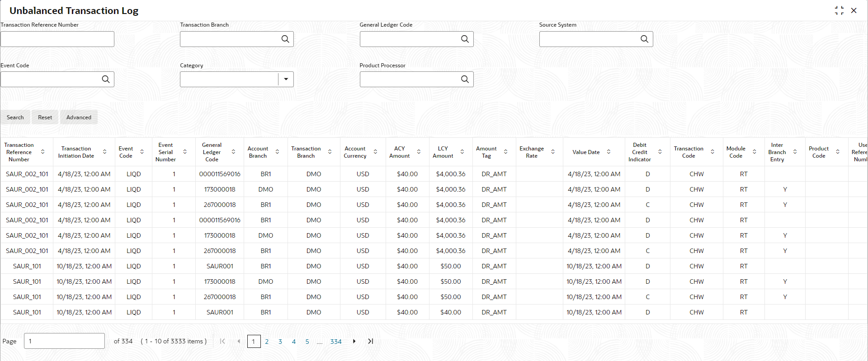Go to previous page arrow
Image resolution: width=868 pixels, height=361 pixels.
(239, 341)
